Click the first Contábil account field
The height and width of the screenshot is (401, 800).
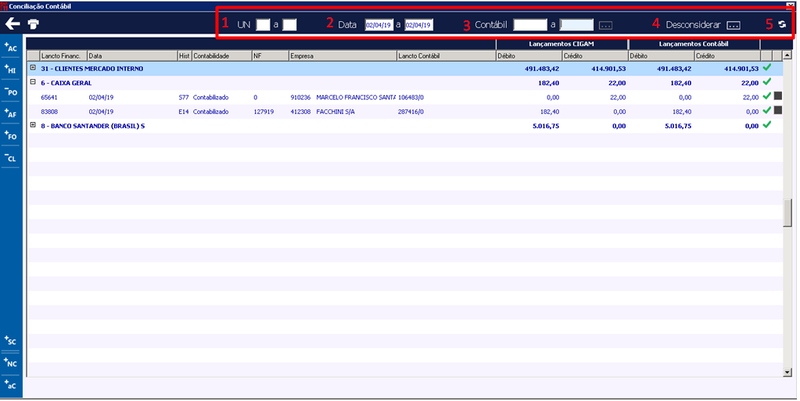point(530,24)
